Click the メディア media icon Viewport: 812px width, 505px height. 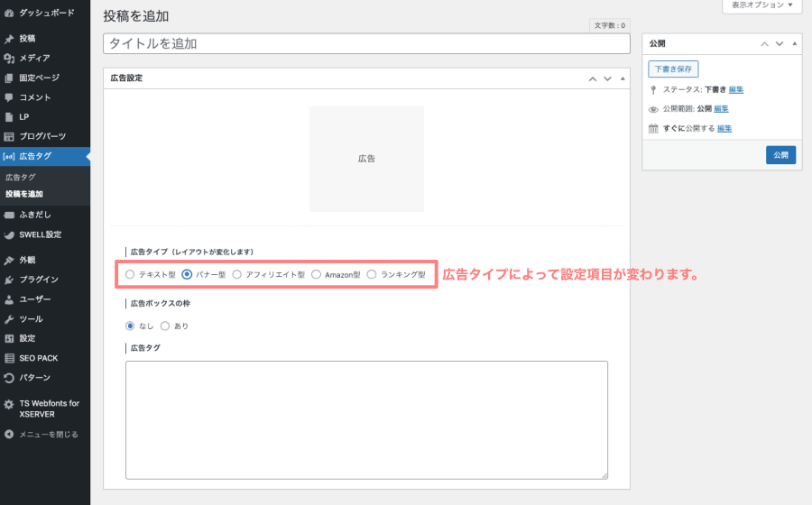(x=9, y=59)
